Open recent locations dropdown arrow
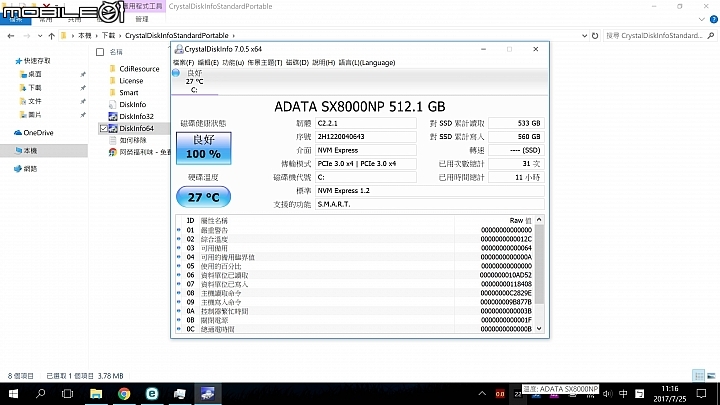The width and height of the screenshot is (720, 405). (40, 35)
